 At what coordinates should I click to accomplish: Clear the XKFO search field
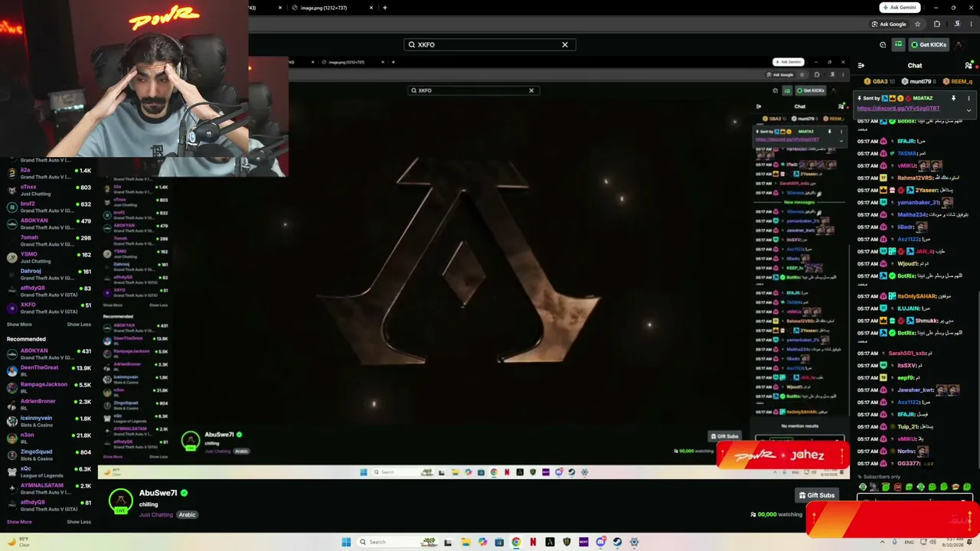coord(565,44)
